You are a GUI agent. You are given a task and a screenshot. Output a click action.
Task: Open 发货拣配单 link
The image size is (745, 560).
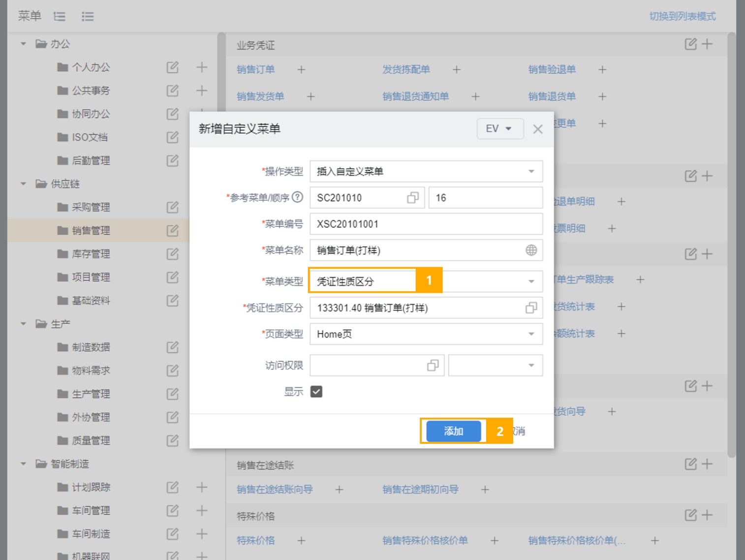click(406, 69)
